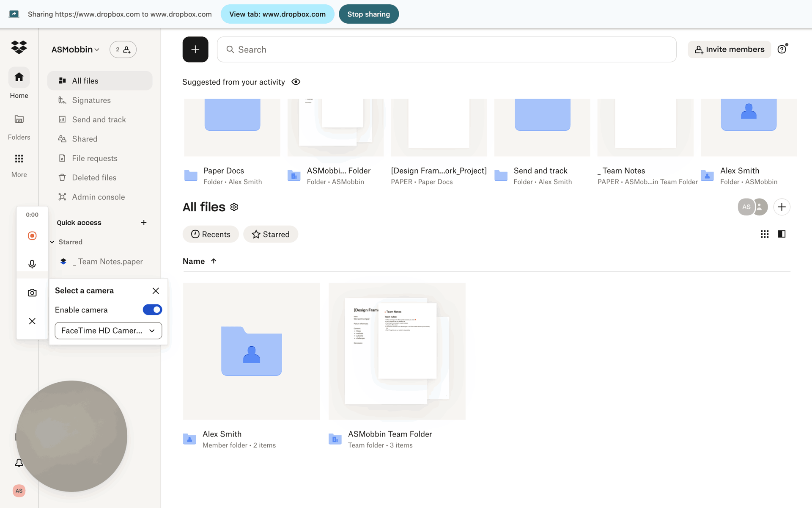This screenshot has height=508, width=812.
Task: Open the ASMobbin account switcher dropdown
Action: (75, 50)
